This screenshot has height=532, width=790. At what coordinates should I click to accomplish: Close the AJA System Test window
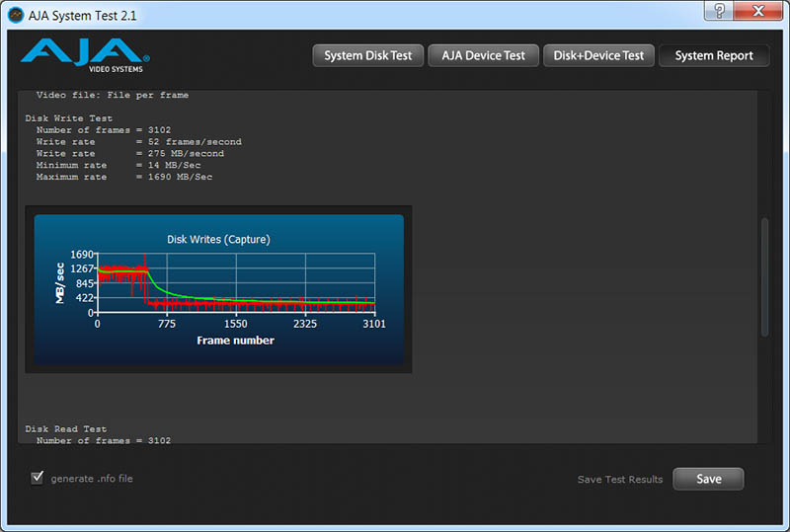(757, 10)
